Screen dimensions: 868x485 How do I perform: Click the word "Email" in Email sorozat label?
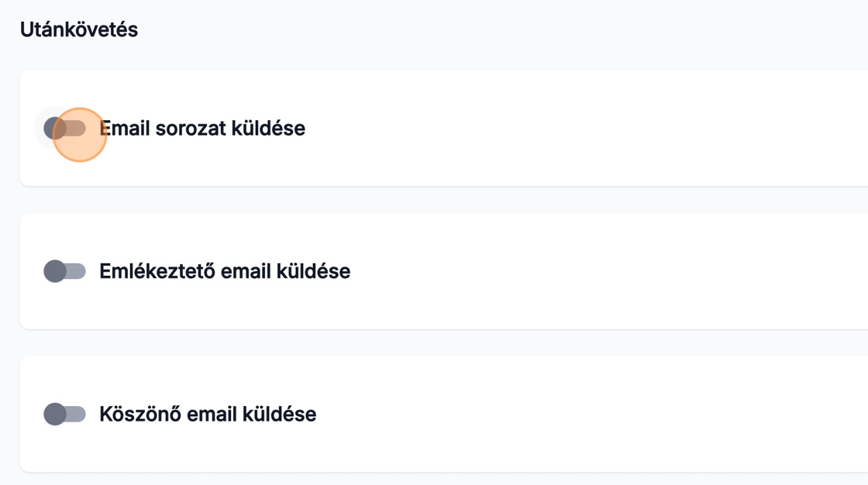126,129
